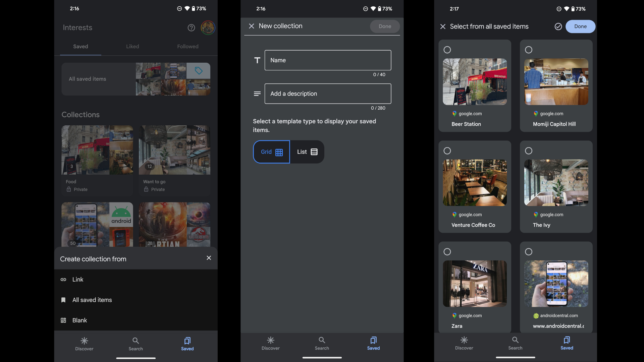Select the radio button for Venture Coffee Co

click(x=447, y=151)
